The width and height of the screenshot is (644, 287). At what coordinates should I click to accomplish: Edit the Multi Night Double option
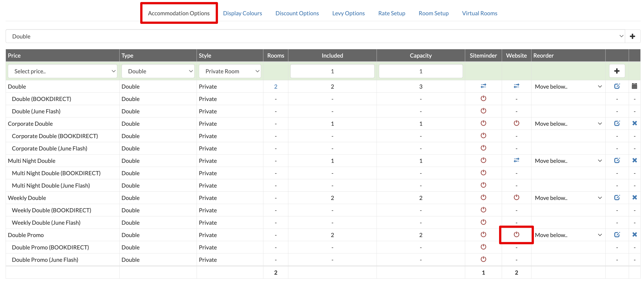tap(617, 160)
